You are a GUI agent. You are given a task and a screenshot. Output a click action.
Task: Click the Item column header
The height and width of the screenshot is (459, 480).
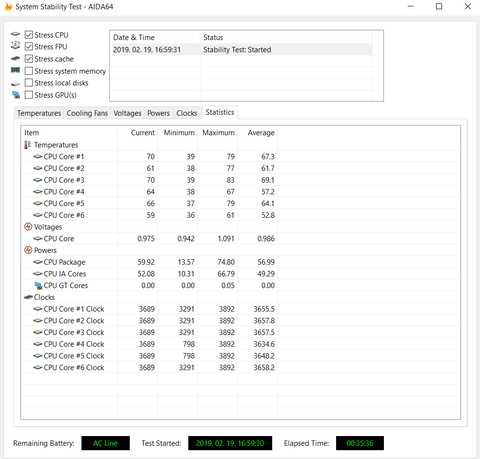pyautogui.click(x=69, y=133)
